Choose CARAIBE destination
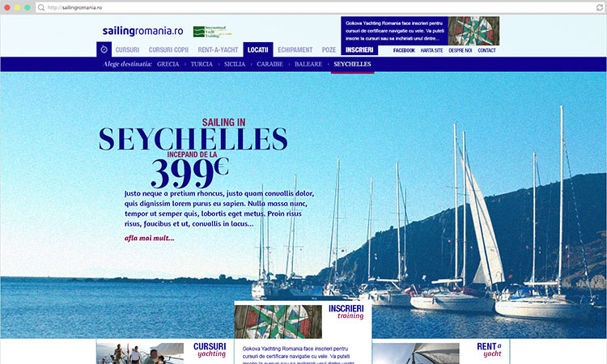This screenshot has height=364, width=607. (x=270, y=64)
